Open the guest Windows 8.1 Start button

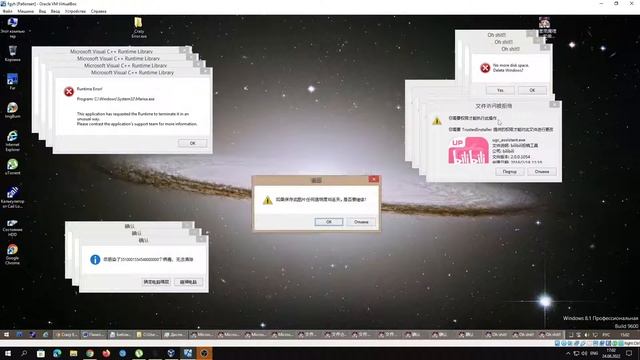[x=7, y=335]
